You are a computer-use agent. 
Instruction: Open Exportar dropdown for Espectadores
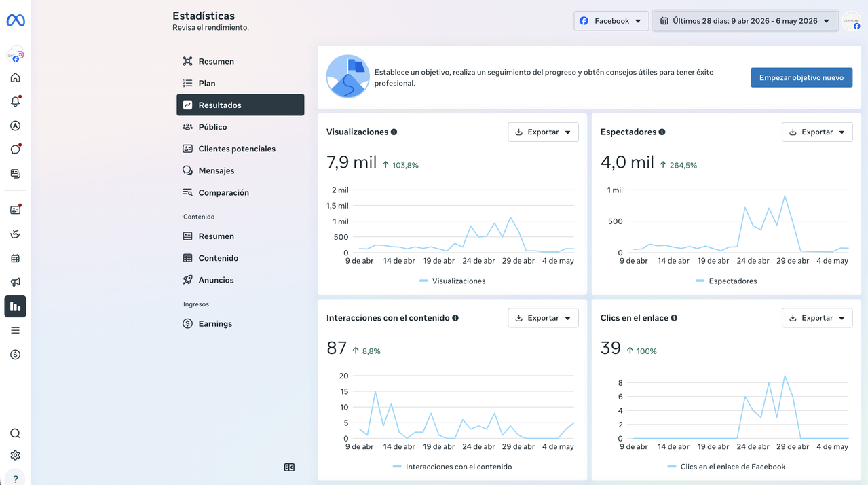(817, 132)
